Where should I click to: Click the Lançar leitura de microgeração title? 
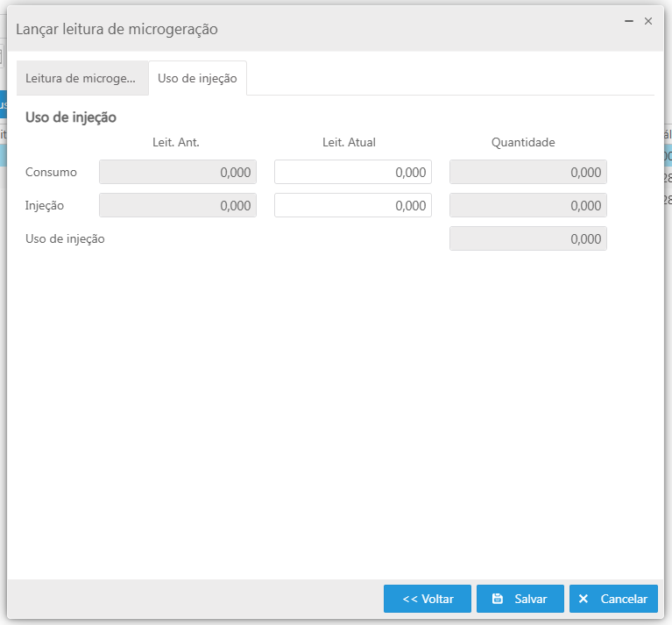[x=117, y=29]
